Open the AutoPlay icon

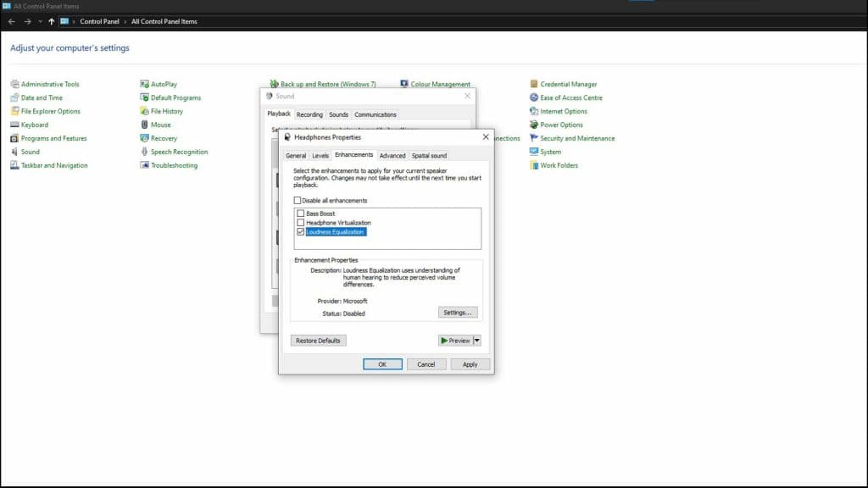click(144, 84)
